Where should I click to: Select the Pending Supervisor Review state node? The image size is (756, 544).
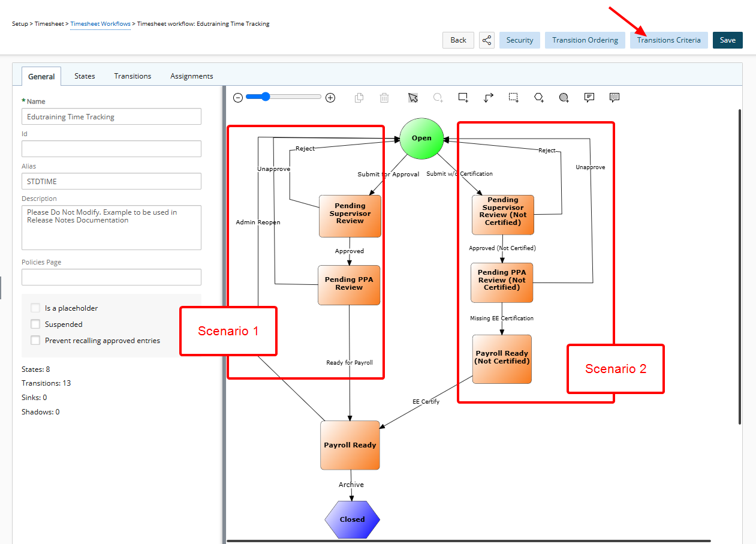tap(350, 216)
